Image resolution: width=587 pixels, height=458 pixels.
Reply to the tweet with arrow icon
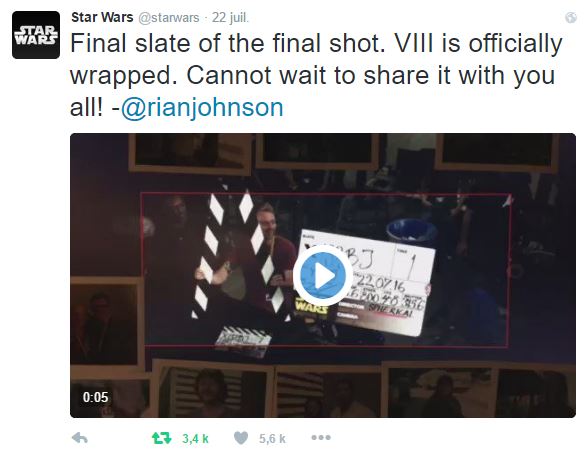click(x=80, y=437)
